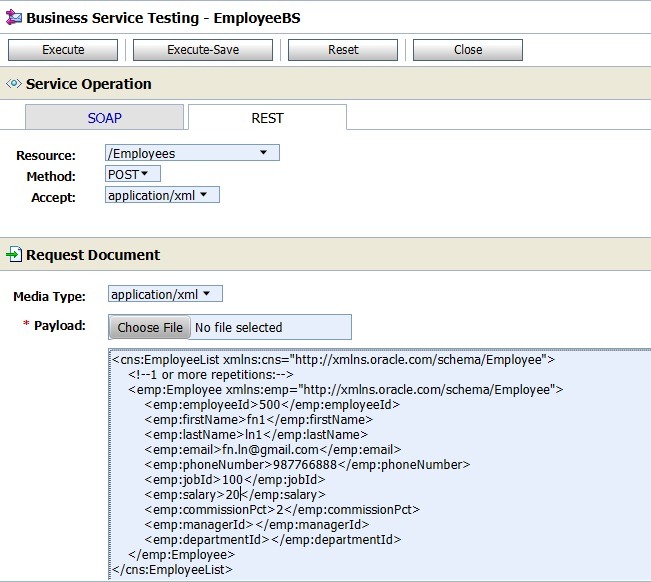
Task: Click the Request Document section icon
Action: click(x=14, y=255)
